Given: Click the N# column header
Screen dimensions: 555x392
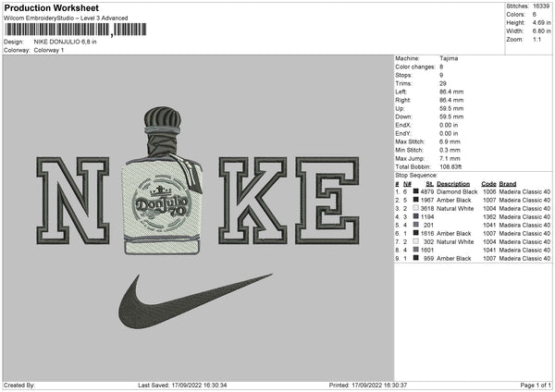Looking at the screenshot, I should [407, 184].
